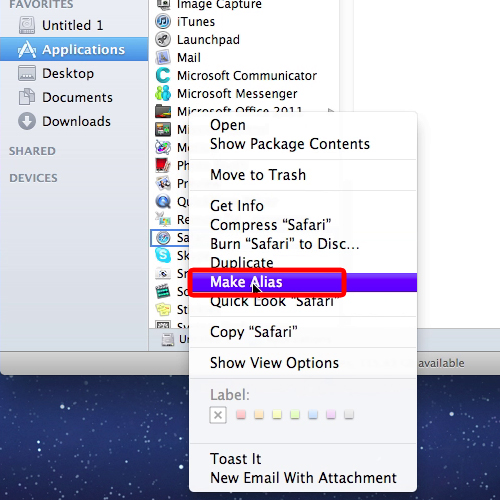Select the Microsoft Office 2011 folder icon
Image resolution: width=500 pixels, height=500 pixels.
tap(163, 112)
